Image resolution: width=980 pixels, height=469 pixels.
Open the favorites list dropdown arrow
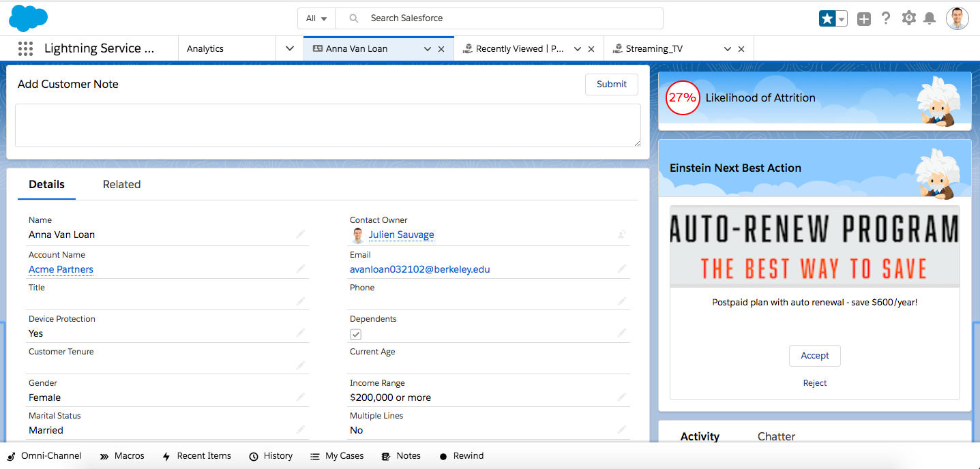(842, 19)
